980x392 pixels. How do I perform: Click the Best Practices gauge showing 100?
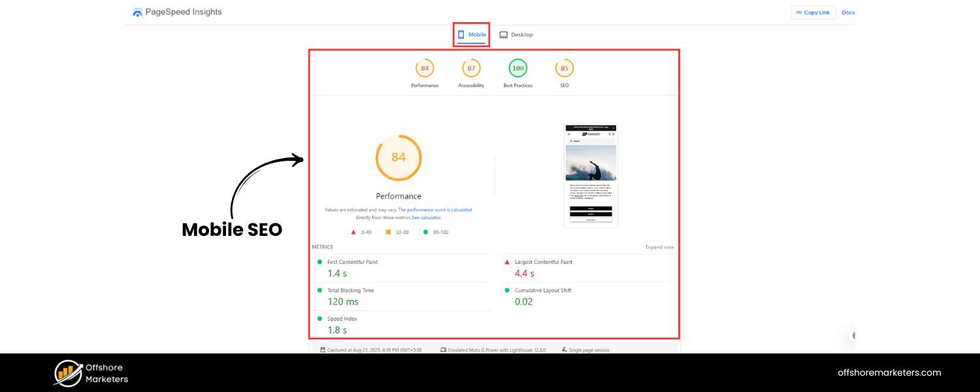pyautogui.click(x=517, y=67)
